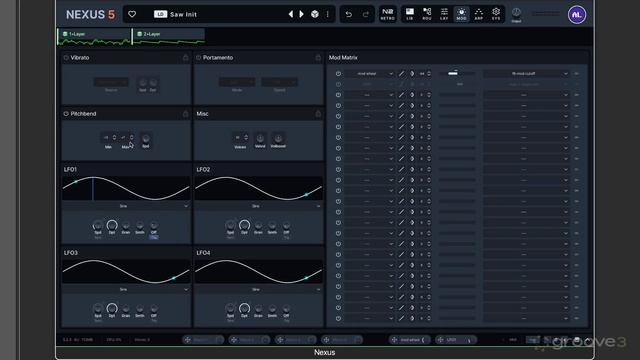Open the Portamento speed dropdown
The height and width of the screenshot is (360, 640).
[280, 82]
